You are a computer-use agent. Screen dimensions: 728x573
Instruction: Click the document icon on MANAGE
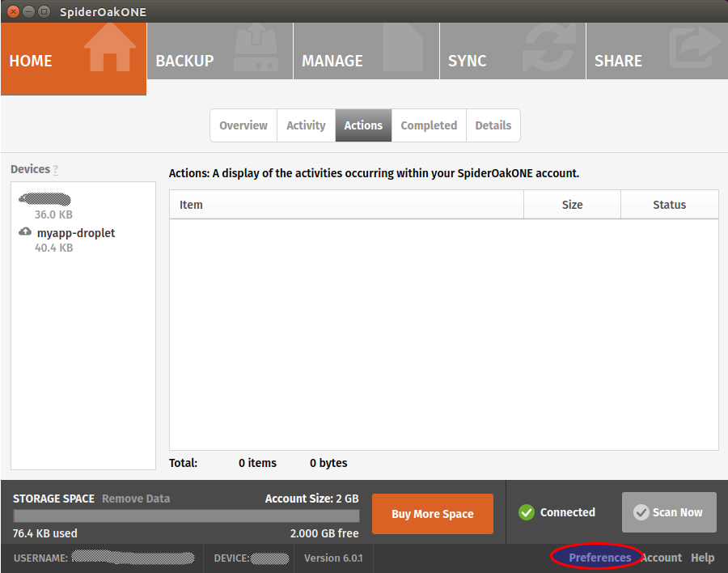[x=403, y=49]
